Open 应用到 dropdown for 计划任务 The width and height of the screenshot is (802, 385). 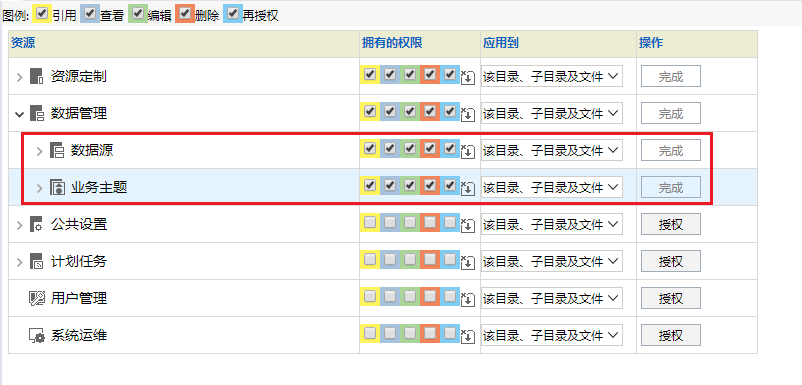552,261
